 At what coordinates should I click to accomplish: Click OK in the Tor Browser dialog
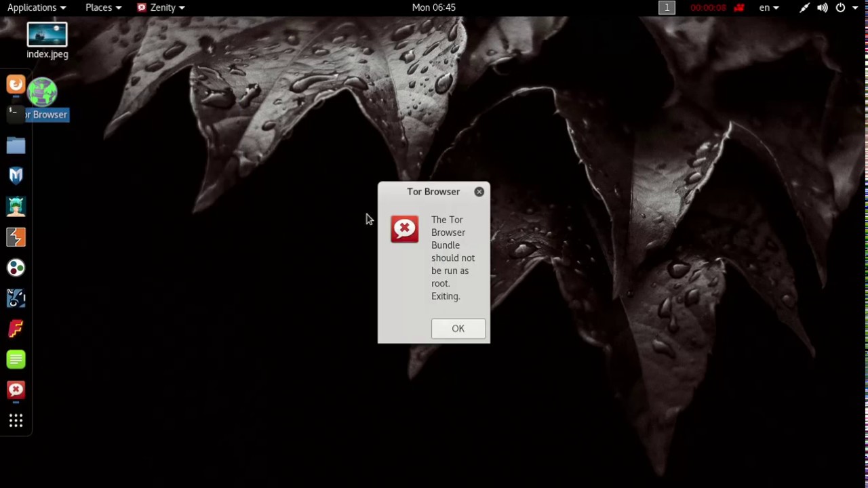(x=458, y=329)
